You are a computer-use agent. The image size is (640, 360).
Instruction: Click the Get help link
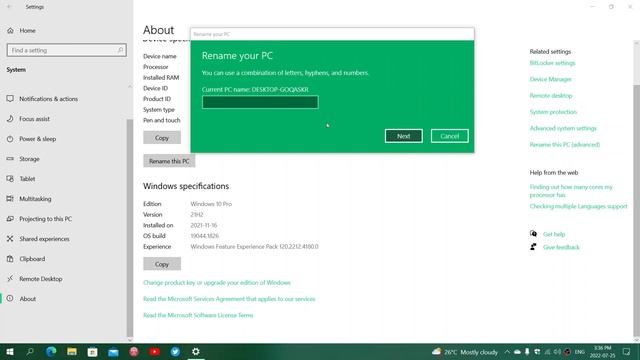coord(554,234)
